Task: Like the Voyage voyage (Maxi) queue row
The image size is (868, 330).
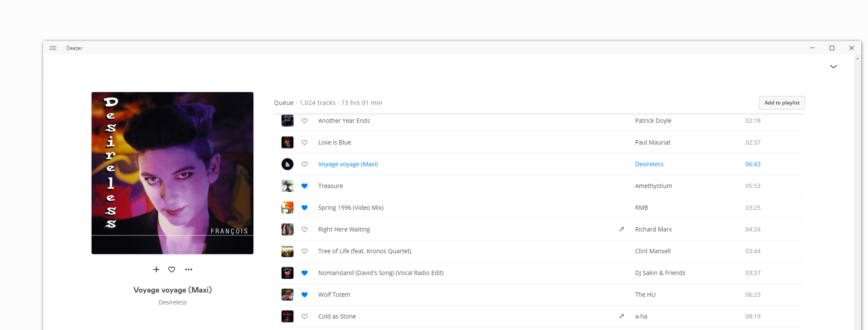Action: (305, 164)
